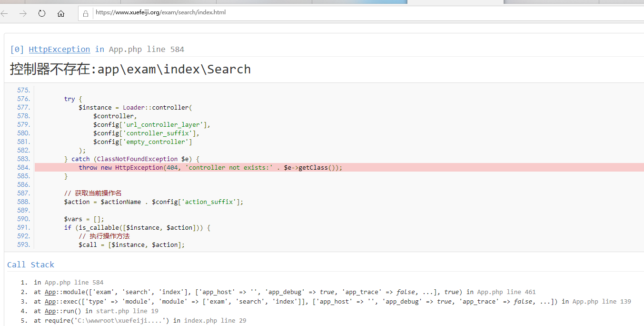
Task: Click the App link in App::exec stack entry
Action: (x=50, y=301)
